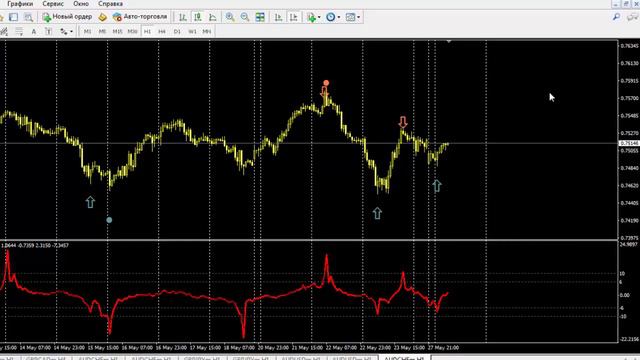
Task: Click the Новый ордер button
Action: click(x=67, y=17)
